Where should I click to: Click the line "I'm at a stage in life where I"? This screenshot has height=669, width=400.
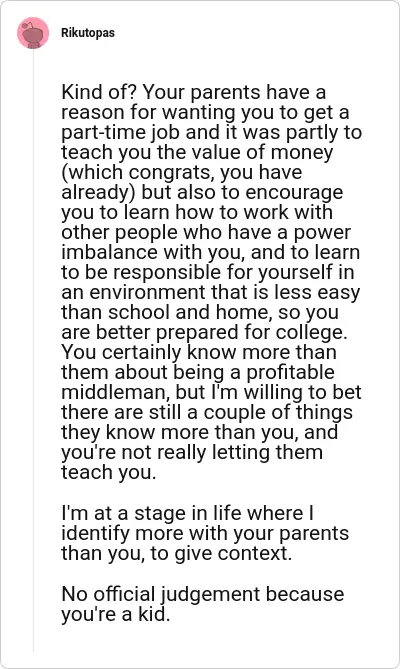pos(188,513)
